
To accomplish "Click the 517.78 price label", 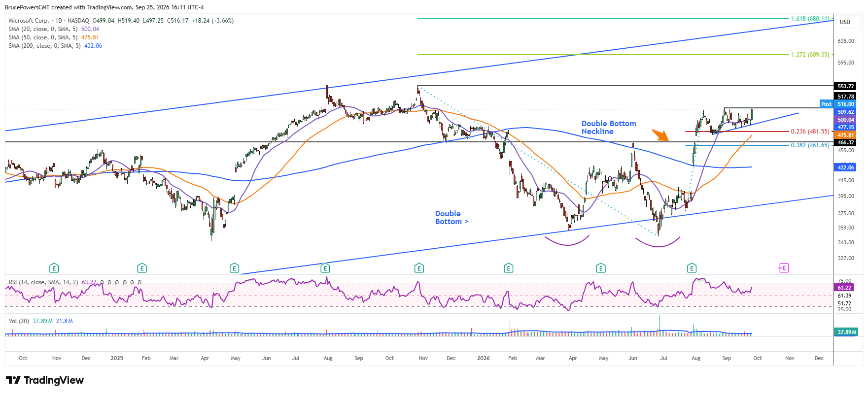I will [845, 97].
